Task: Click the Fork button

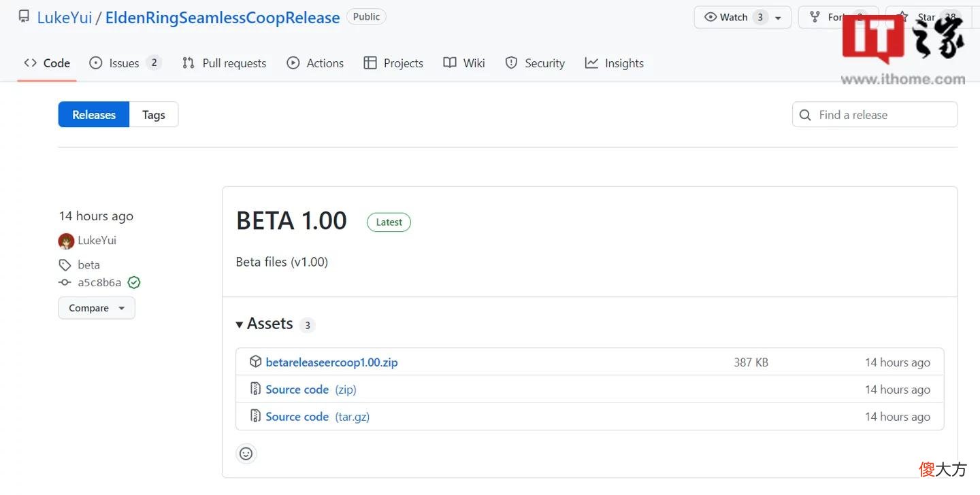Action: tap(839, 18)
